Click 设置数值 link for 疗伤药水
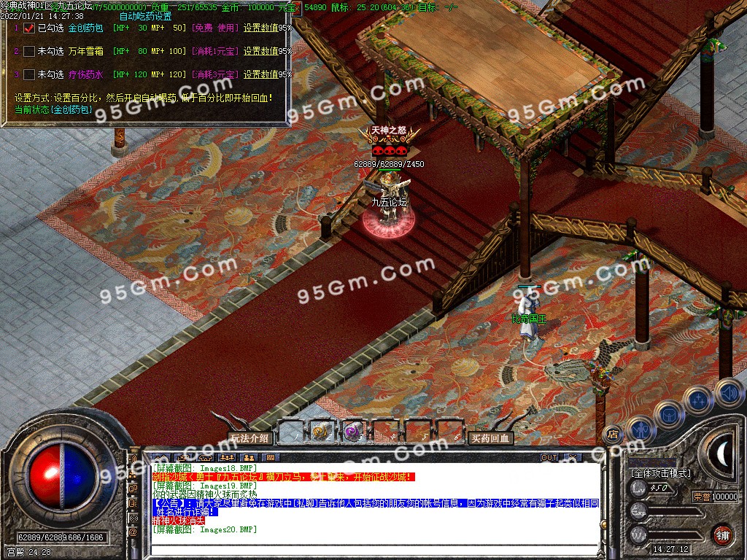This screenshot has width=747, height=560. [x=260, y=74]
